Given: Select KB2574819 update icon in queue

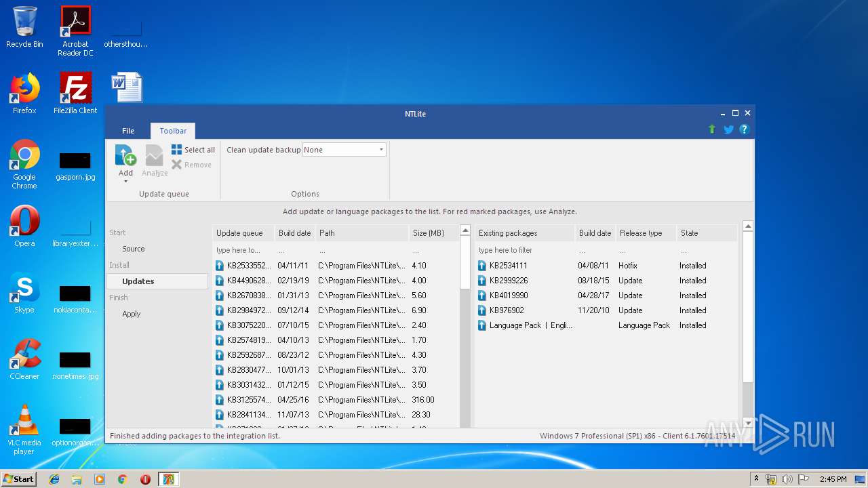Looking at the screenshot, I should coord(220,340).
